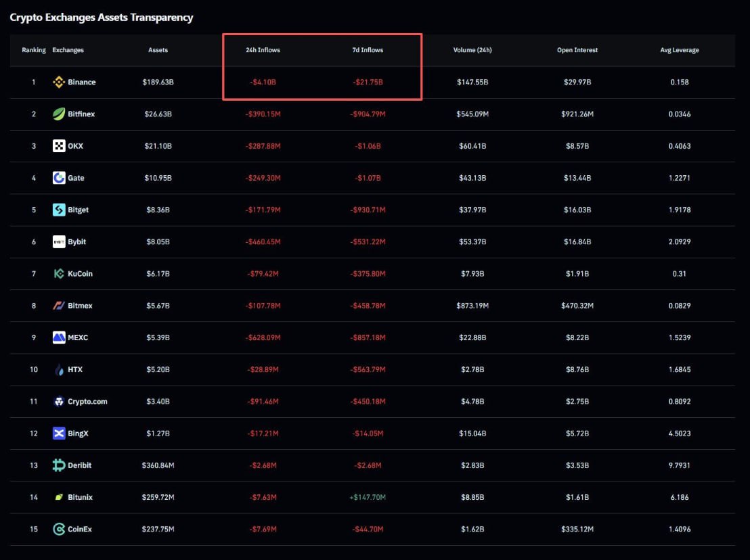Click the Bitget logo icon
This screenshot has height=560, width=750.
pos(59,210)
